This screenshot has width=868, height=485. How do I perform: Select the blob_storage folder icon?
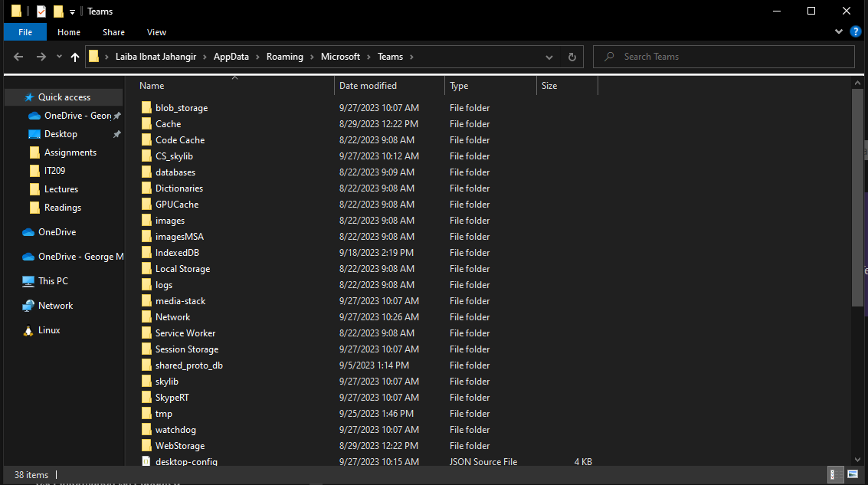pyautogui.click(x=146, y=107)
